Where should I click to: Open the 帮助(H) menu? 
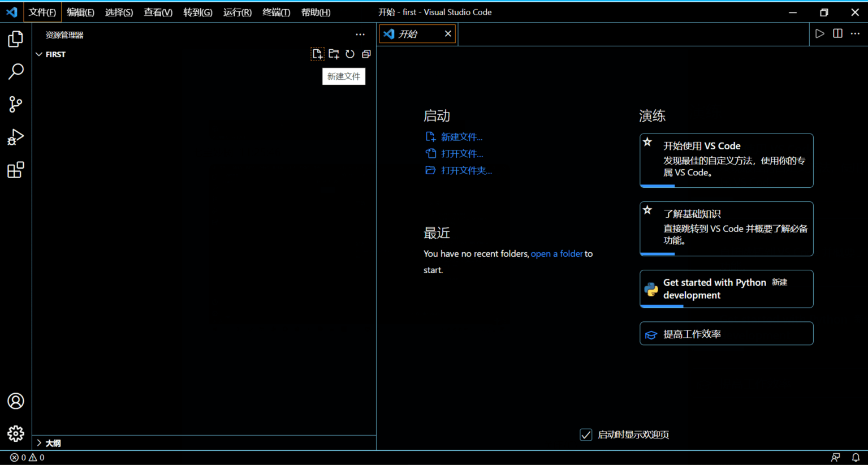click(316, 12)
